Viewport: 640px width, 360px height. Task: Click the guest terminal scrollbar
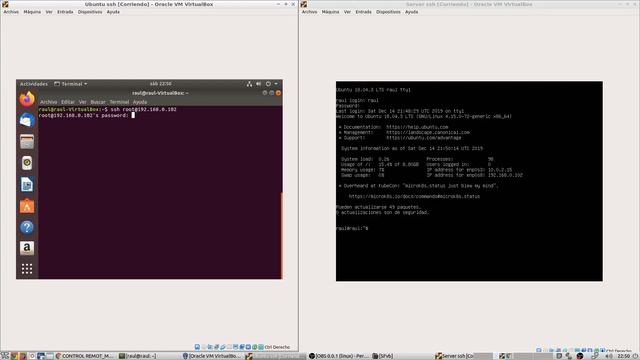tap(281, 235)
